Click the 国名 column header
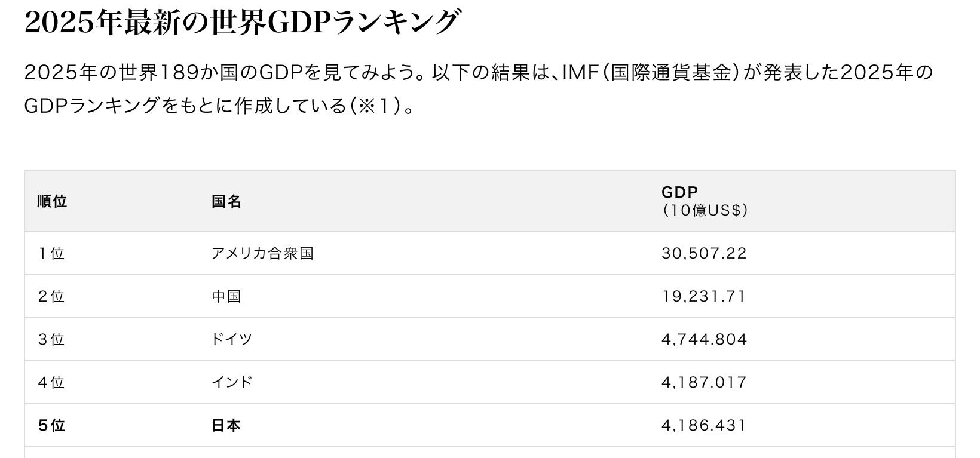 (226, 201)
